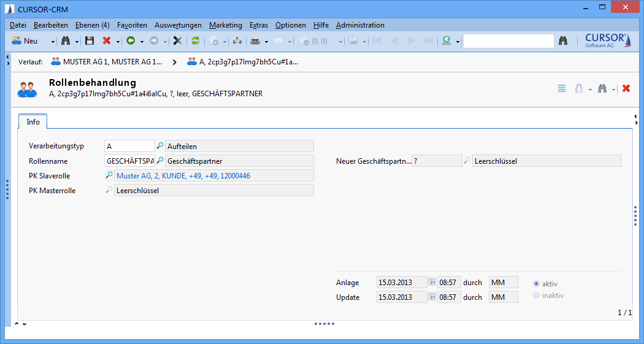Viewport: 644px width, 344px height.
Task: Click the 'Muster AG, 2, KUNDE' link
Action: [183, 176]
